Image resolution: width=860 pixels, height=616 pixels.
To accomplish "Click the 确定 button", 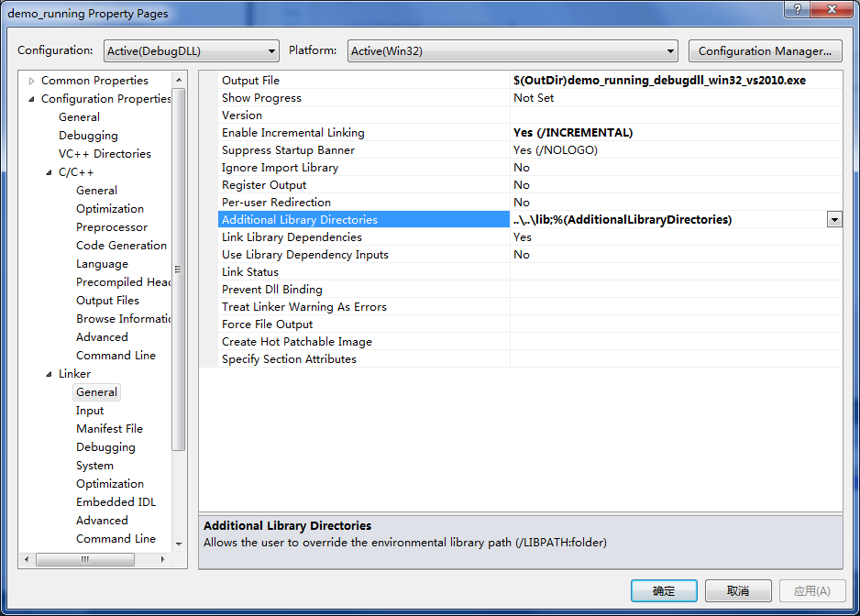I will pyautogui.click(x=664, y=591).
